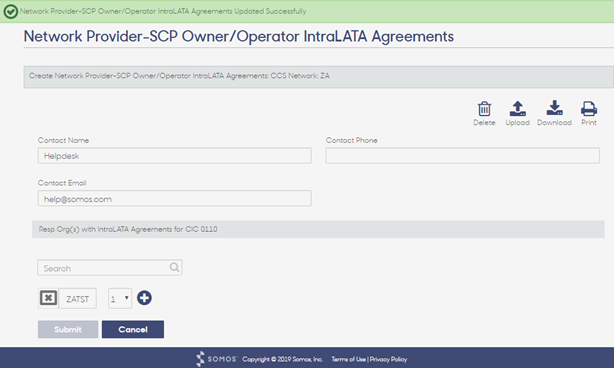Click the Submit button
Image resolution: width=614 pixels, height=368 pixels.
68,329
